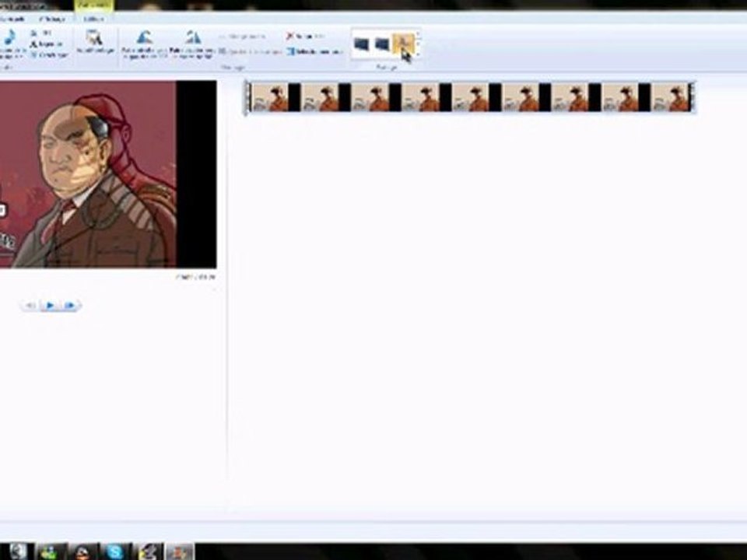Open the Edit tab under the yellow header
The image size is (747, 560).
pos(93,19)
